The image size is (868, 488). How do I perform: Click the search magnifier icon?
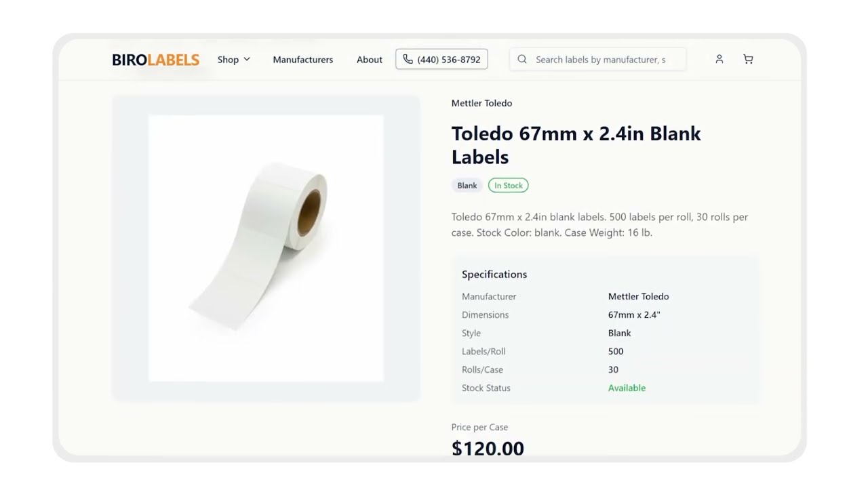click(522, 60)
